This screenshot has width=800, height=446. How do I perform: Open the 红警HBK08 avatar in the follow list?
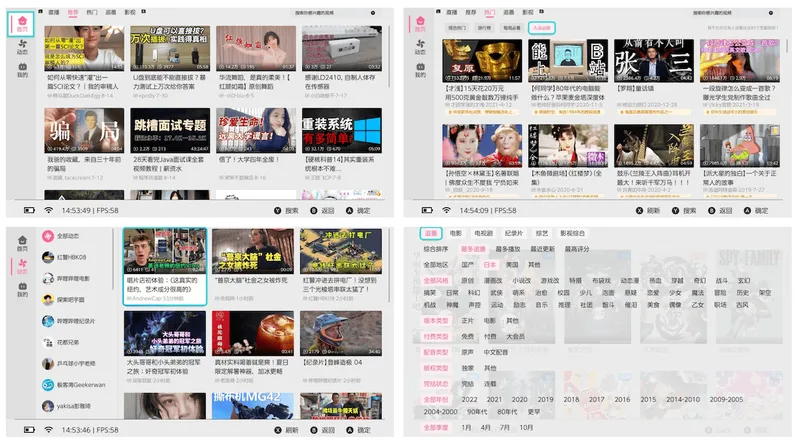click(48, 257)
